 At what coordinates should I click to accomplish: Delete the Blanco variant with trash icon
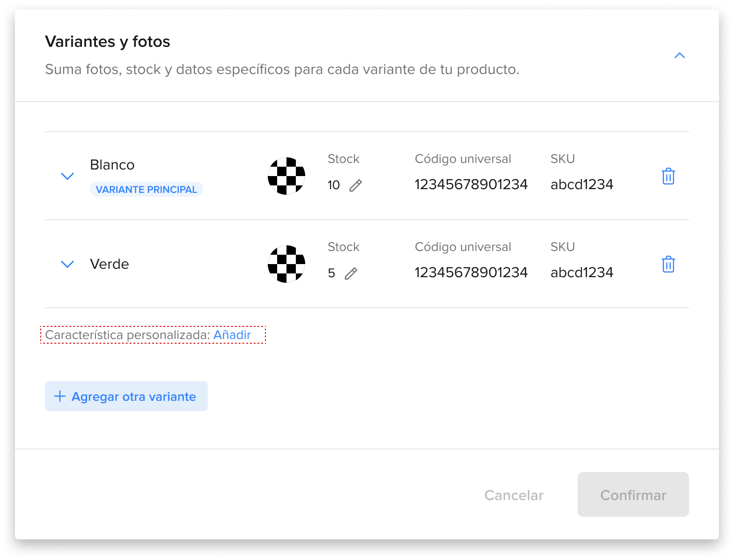pyautogui.click(x=668, y=176)
